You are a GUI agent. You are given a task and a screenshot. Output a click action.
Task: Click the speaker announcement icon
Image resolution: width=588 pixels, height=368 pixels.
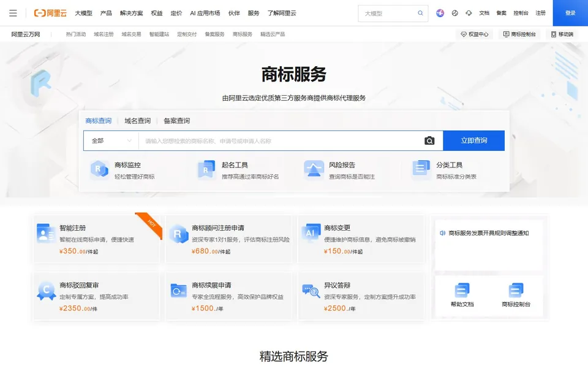point(442,233)
